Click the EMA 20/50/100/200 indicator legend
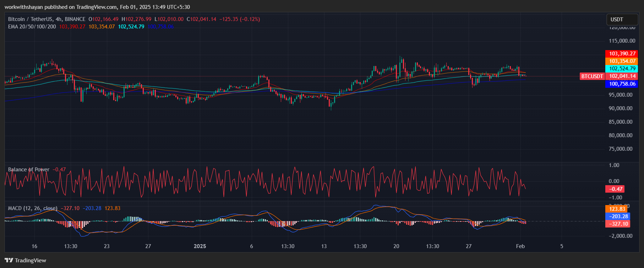This screenshot has width=644, height=268. point(32,27)
